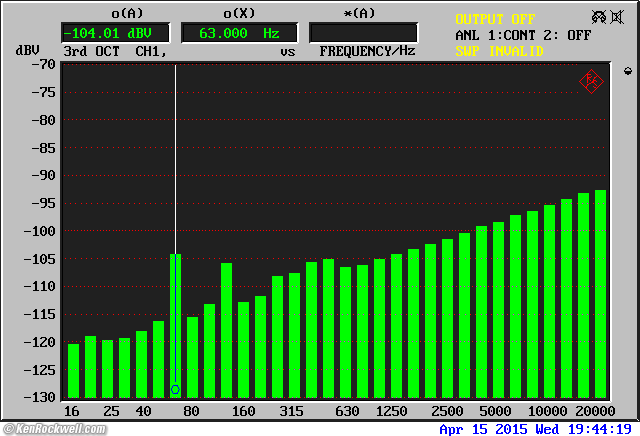Click the SWP INVALID sweep status

[x=500, y=50]
